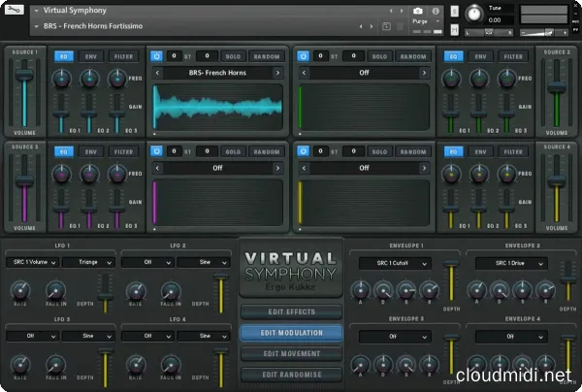Click the EDIT MODULATION button
Viewport: 582px width, 392px height.
click(x=291, y=333)
